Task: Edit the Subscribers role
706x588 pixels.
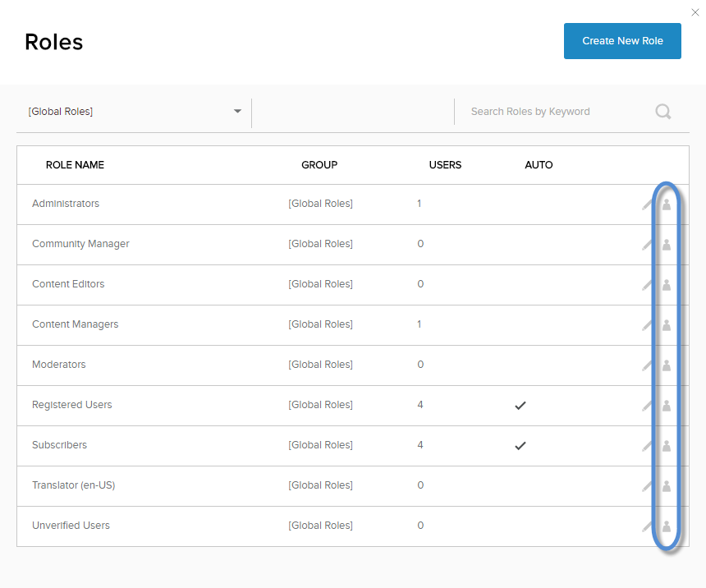Action: click(648, 446)
